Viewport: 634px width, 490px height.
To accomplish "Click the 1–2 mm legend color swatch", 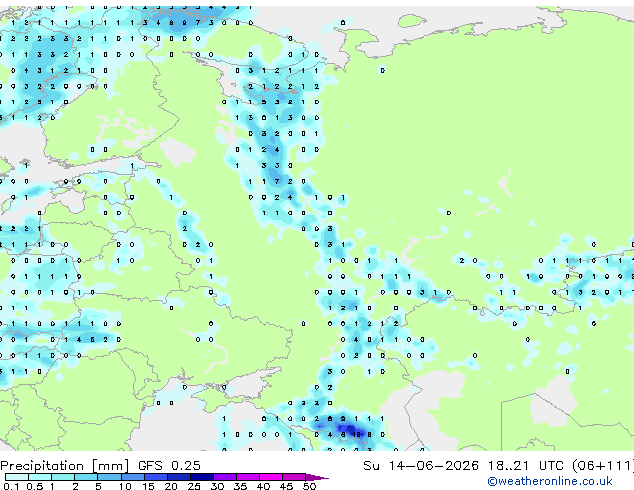I will [63, 477].
